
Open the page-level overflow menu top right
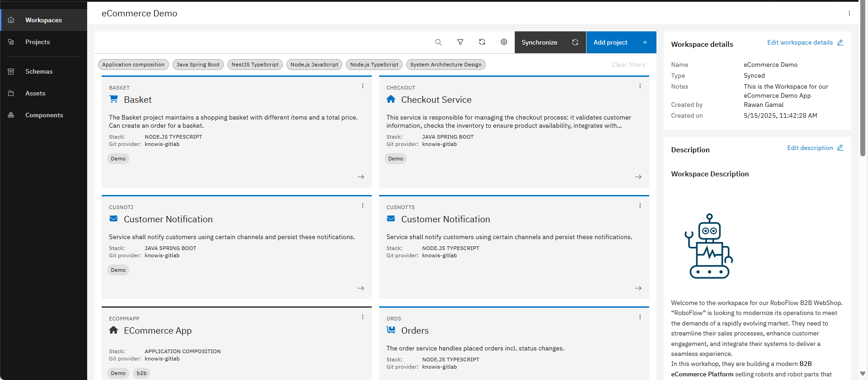pyautogui.click(x=849, y=13)
